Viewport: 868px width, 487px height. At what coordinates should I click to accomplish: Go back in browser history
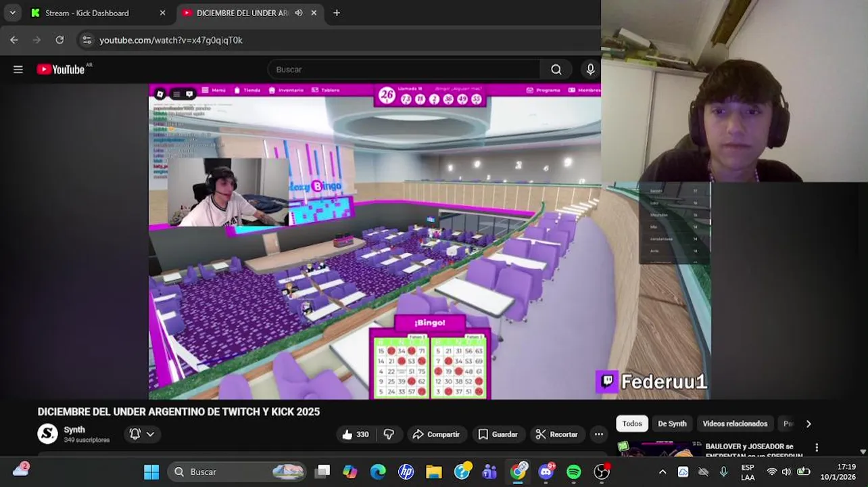click(14, 40)
